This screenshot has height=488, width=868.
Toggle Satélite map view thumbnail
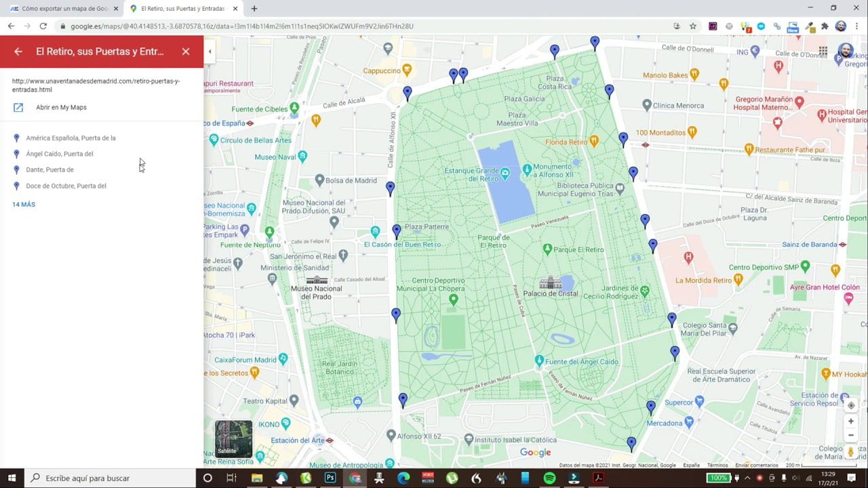point(233,439)
